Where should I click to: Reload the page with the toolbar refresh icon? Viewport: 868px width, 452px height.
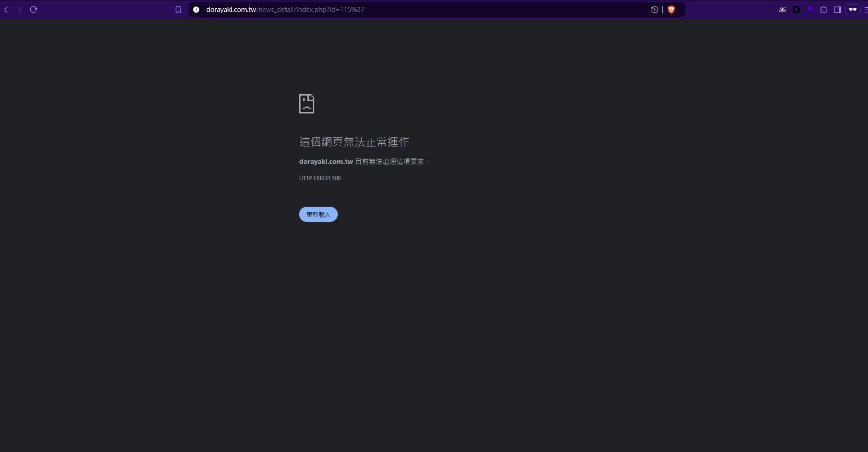tap(34, 10)
